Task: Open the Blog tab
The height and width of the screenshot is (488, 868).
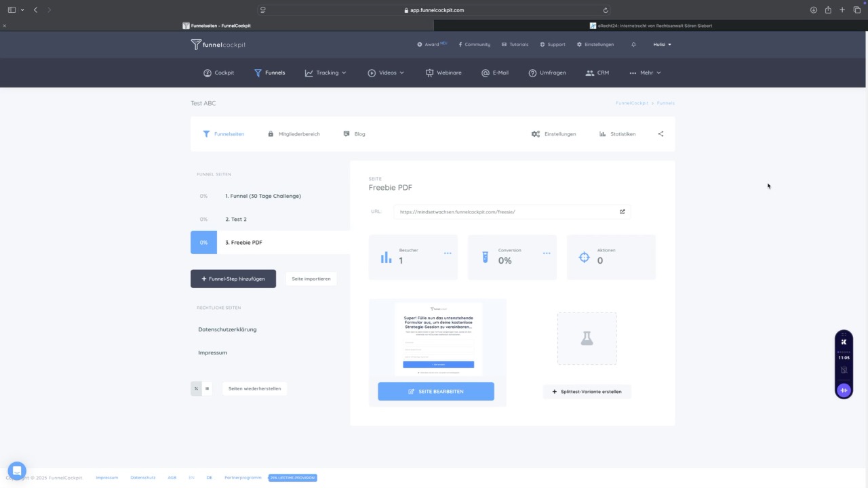Action: click(x=355, y=134)
